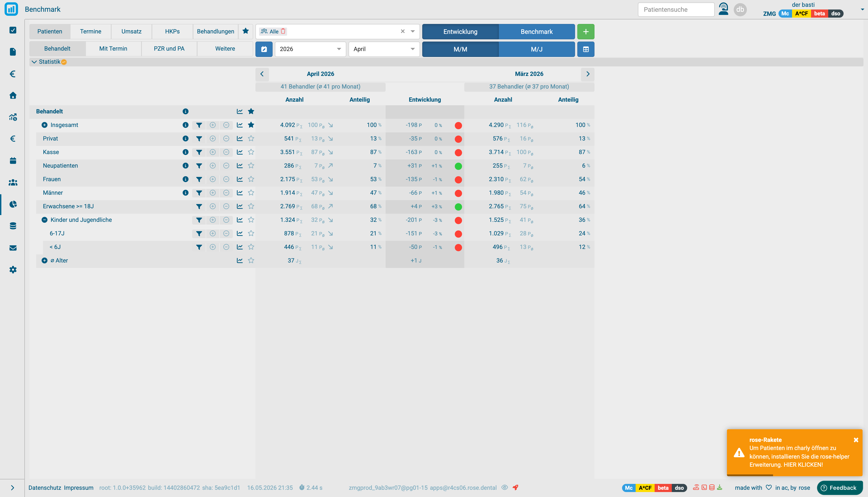Switch to the HKPs tab
The width and height of the screenshot is (868, 497).
[x=172, y=31]
